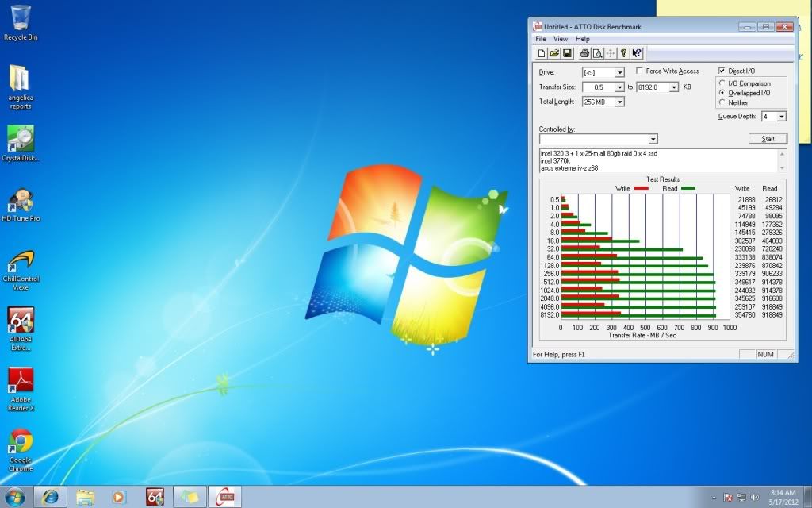
Task: Show hidden tray icons arrow
Action: [x=714, y=498]
